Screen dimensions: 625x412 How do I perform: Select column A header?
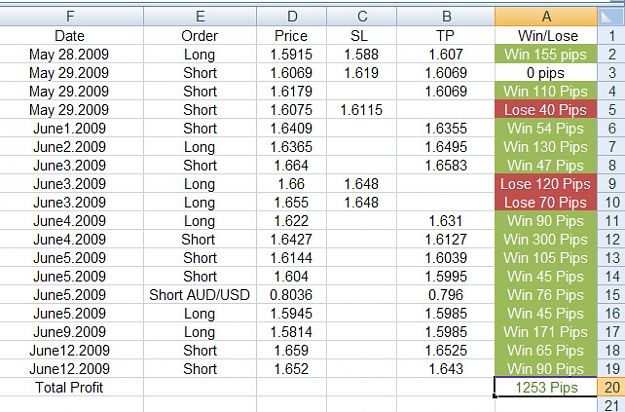(546, 16)
